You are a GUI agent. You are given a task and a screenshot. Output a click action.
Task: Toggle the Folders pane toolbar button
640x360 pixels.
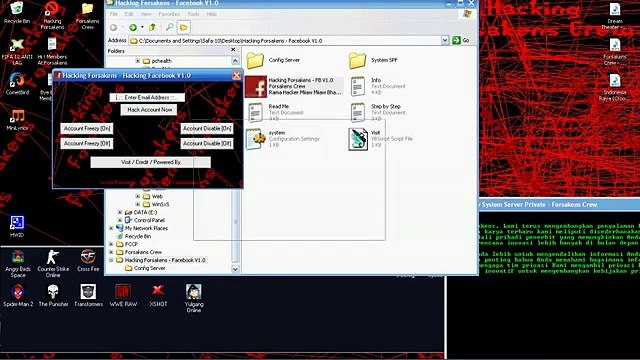coord(184,27)
